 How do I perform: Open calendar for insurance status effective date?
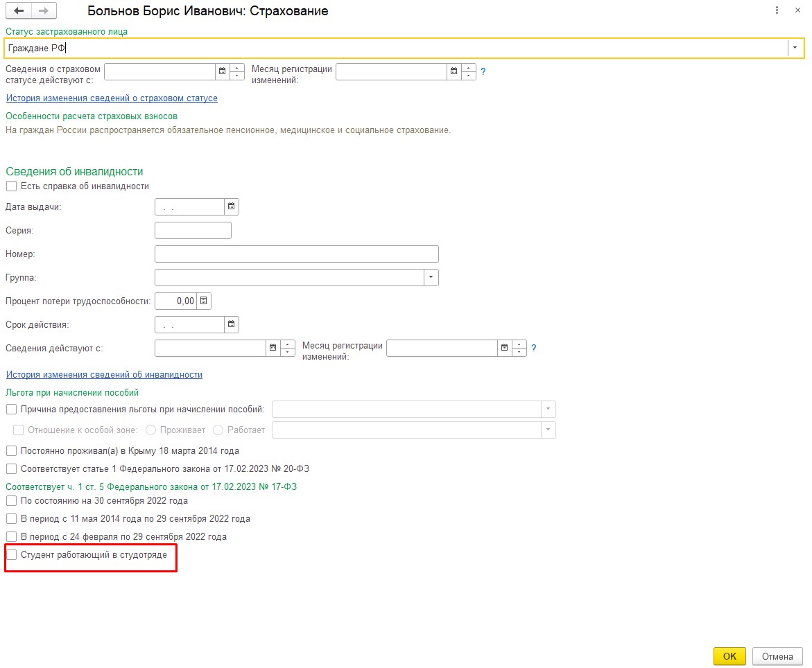pyautogui.click(x=223, y=71)
